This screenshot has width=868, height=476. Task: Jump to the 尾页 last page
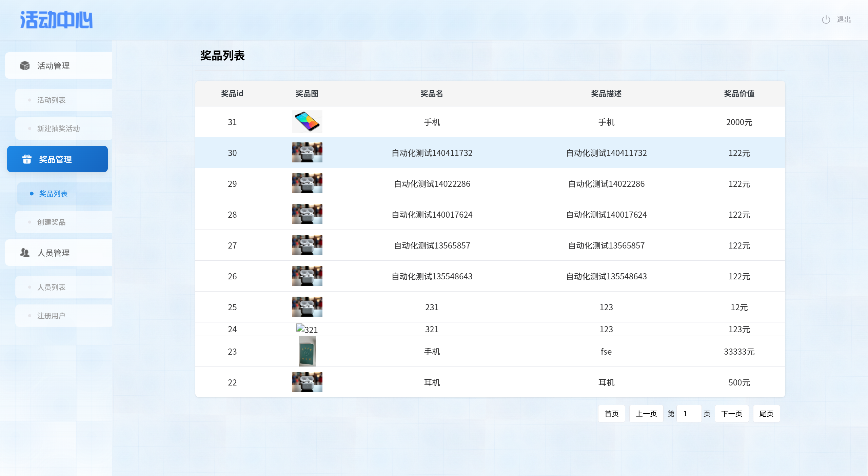click(x=766, y=414)
